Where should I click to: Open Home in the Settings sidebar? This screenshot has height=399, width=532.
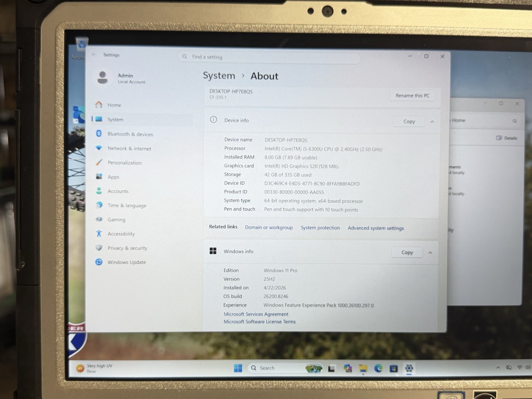click(114, 105)
